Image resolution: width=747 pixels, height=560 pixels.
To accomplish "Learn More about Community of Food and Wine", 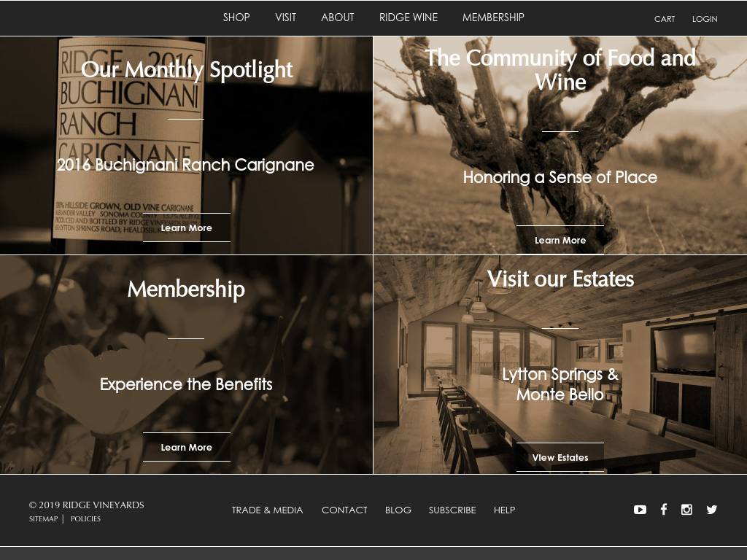I will pos(560,240).
